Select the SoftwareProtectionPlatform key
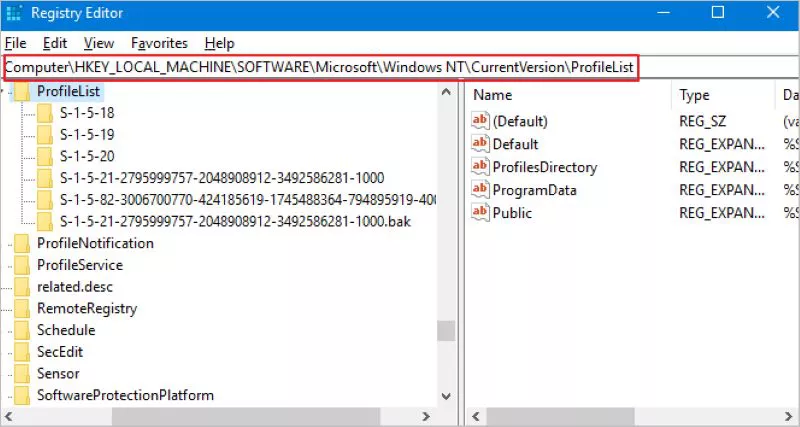 click(125, 395)
